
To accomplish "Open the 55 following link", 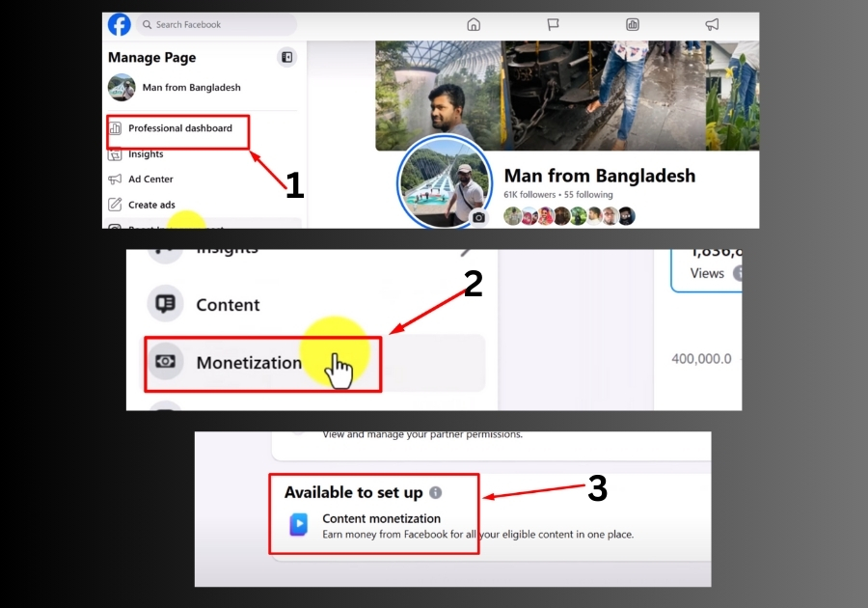I will coord(588,194).
